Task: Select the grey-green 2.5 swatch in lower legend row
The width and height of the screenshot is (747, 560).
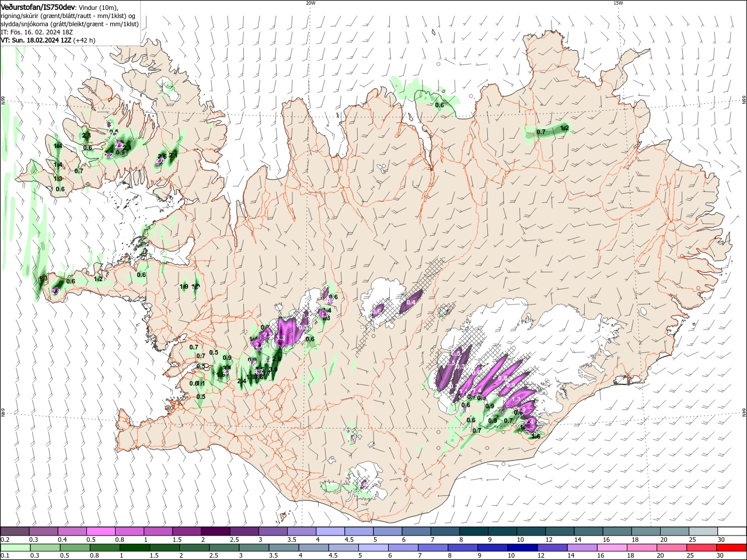Action: click(x=224, y=548)
